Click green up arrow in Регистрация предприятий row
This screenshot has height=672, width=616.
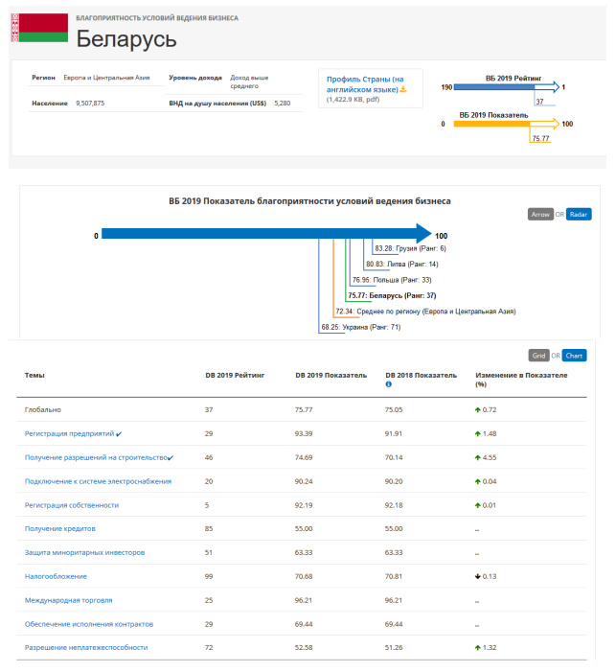478,433
